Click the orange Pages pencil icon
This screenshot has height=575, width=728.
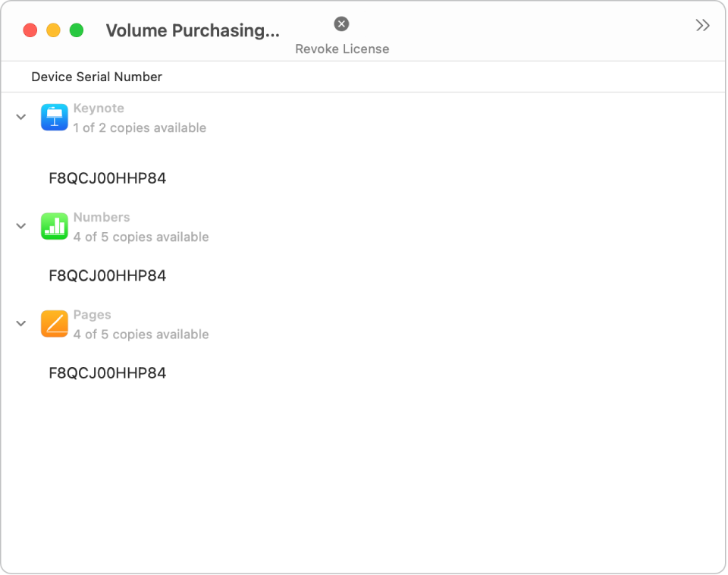click(x=54, y=323)
